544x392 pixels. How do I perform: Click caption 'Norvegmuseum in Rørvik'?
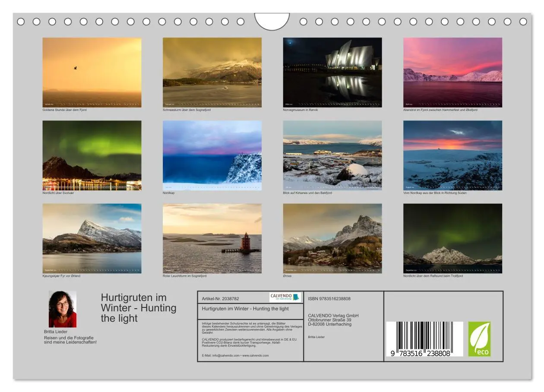pyautogui.click(x=300, y=110)
